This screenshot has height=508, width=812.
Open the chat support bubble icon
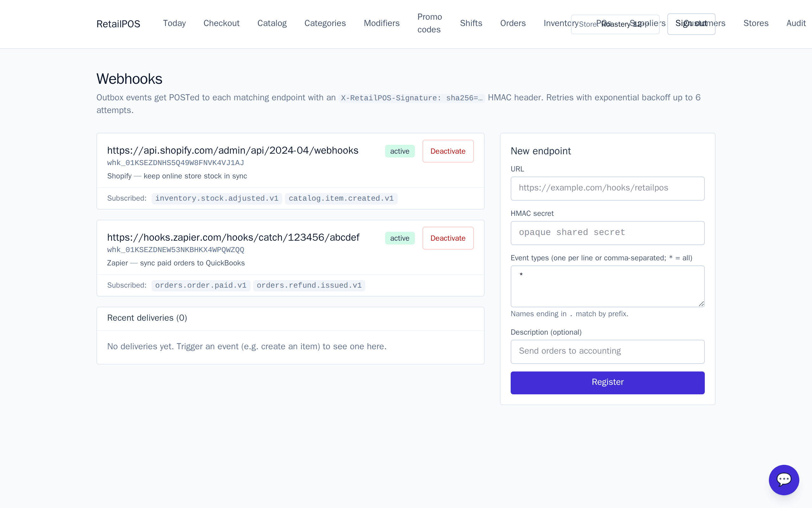(784, 480)
